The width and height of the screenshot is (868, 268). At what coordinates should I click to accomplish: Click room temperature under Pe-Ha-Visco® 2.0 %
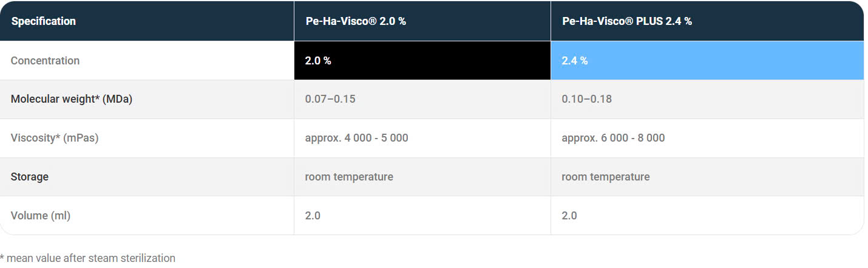pyautogui.click(x=349, y=177)
